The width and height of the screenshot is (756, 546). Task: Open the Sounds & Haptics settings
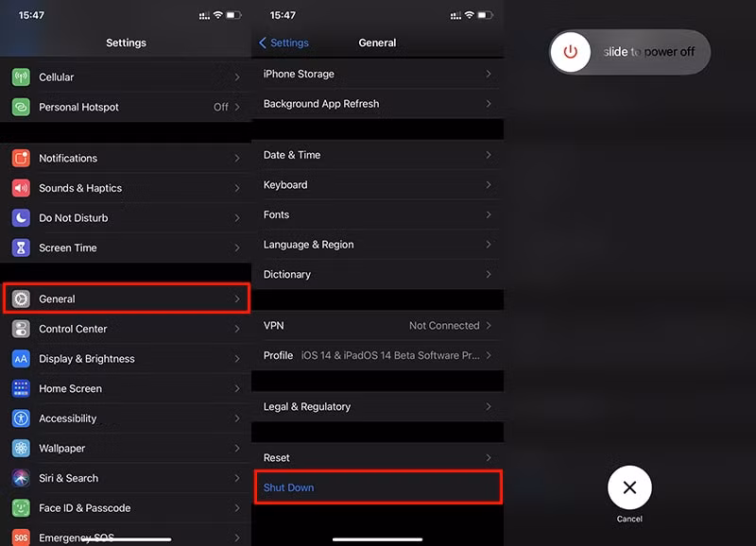(x=126, y=188)
